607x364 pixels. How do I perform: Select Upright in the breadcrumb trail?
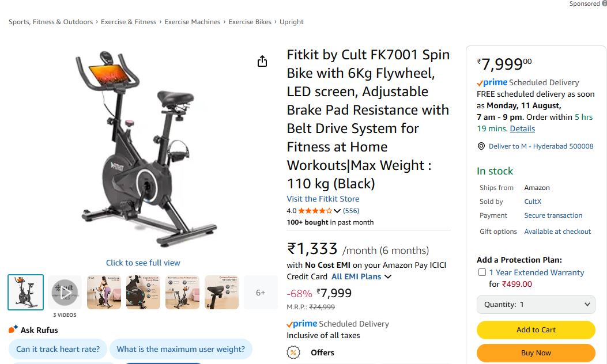(x=292, y=21)
